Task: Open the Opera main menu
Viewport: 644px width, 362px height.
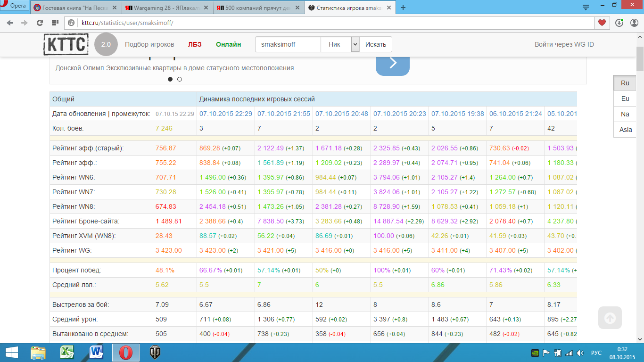Action: (14, 6)
